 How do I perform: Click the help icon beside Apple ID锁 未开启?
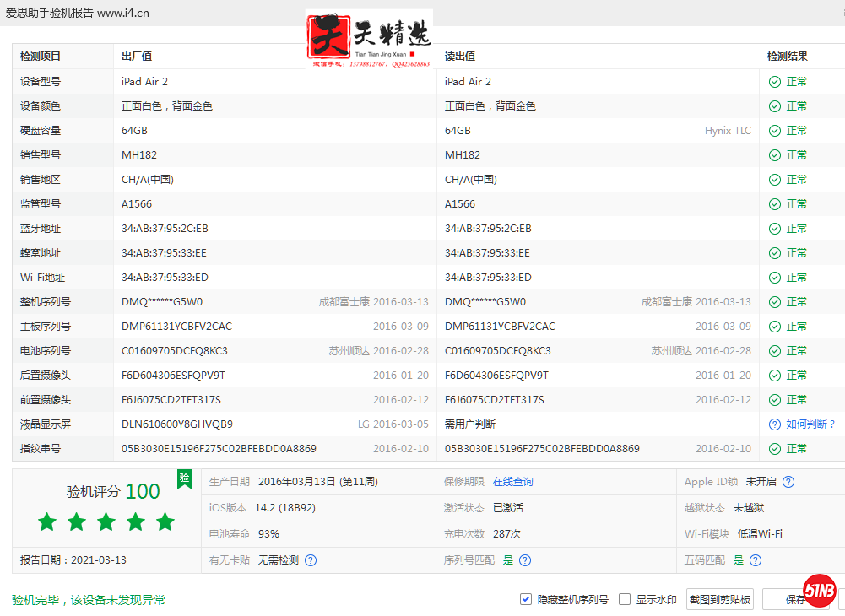(x=788, y=482)
